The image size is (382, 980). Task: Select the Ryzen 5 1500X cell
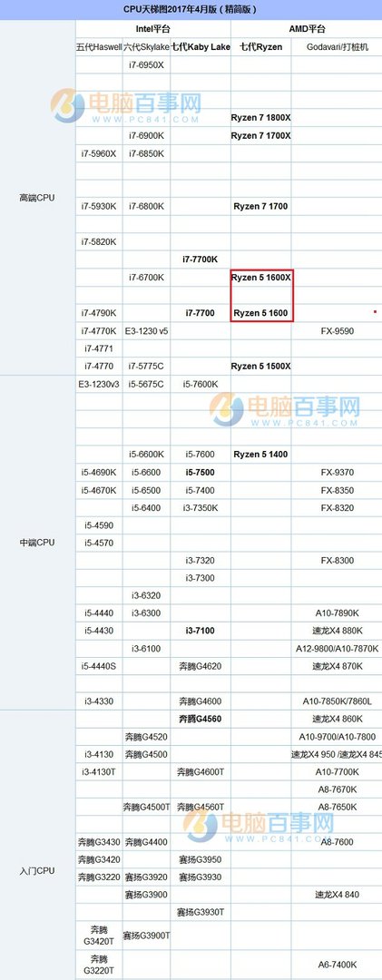pos(260,366)
